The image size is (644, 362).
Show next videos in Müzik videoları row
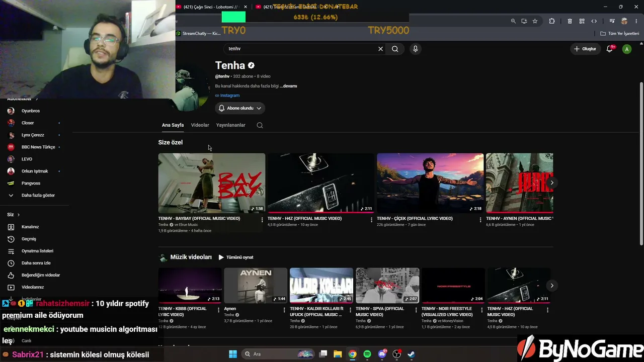552,286
